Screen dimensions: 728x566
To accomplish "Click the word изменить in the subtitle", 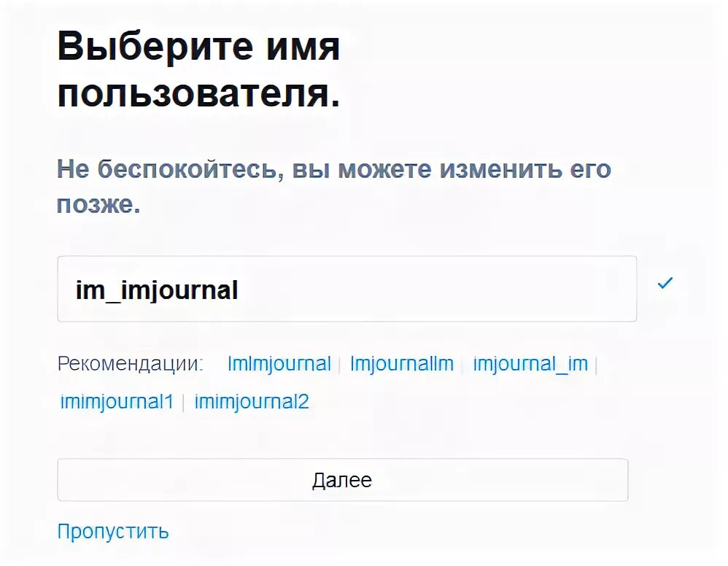I will point(501,169).
